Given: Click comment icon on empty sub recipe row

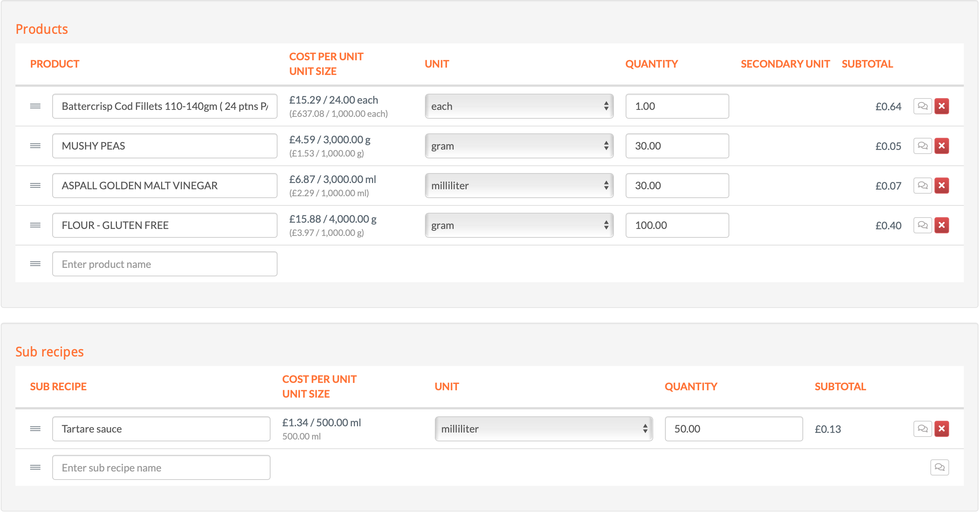Looking at the screenshot, I should 939,467.
